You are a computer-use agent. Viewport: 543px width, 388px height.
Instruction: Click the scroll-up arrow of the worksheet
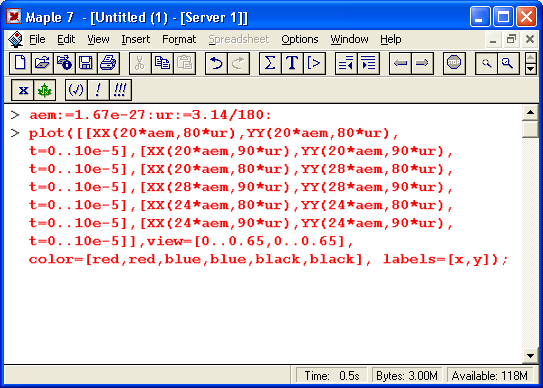click(530, 112)
